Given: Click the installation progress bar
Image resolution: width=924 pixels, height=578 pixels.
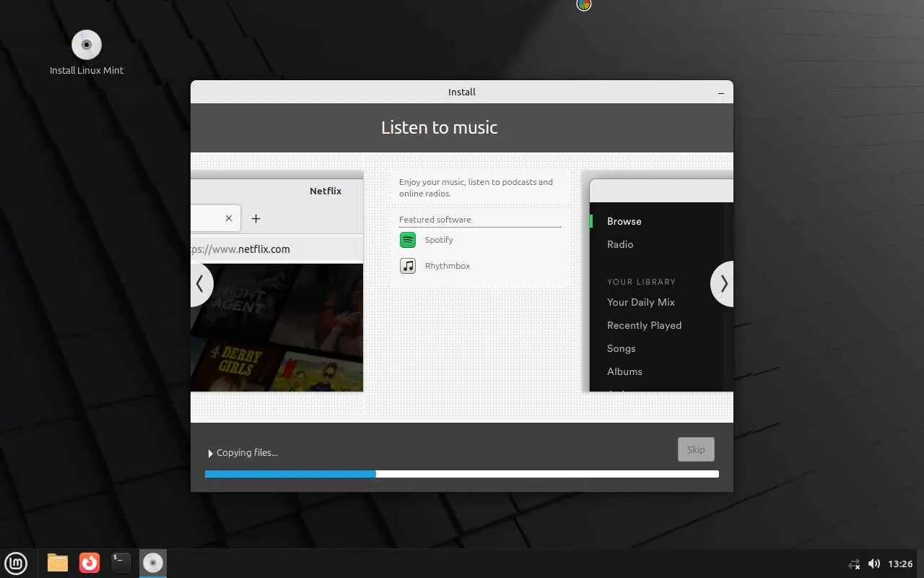Looking at the screenshot, I should coord(462,474).
